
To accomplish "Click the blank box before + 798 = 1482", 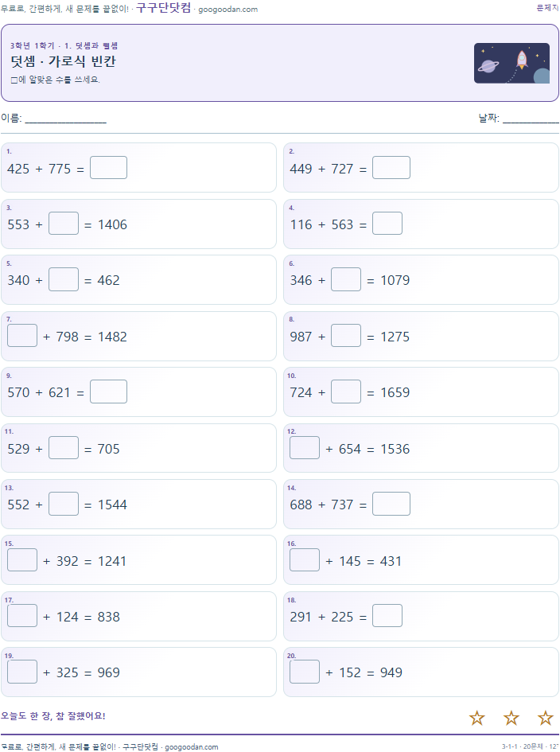I will coord(22,335).
